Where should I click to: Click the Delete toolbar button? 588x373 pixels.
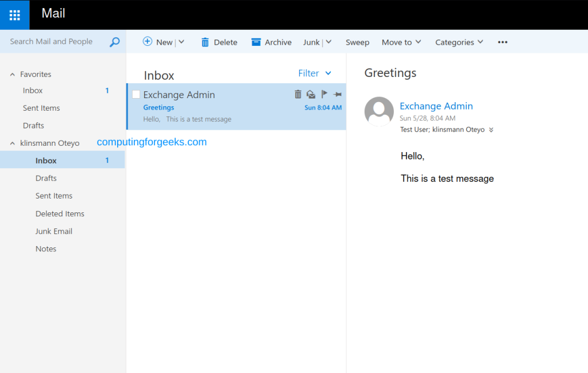tap(219, 42)
